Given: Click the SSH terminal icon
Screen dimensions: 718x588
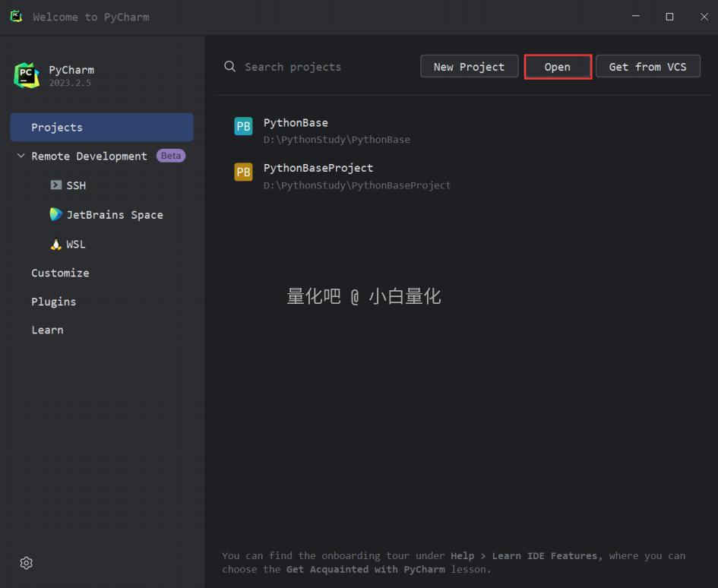Looking at the screenshot, I should click(56, 185).
